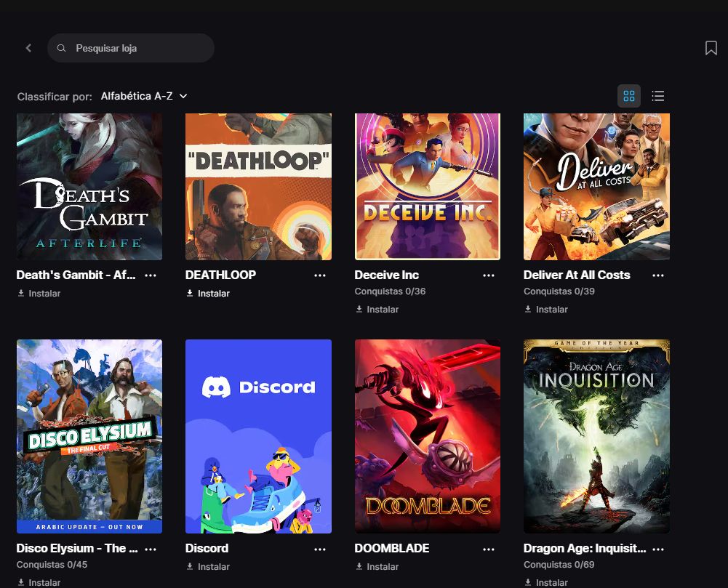Click the Death's Gambit - Af... title
The image size is (728, 588).
point(76,275)
